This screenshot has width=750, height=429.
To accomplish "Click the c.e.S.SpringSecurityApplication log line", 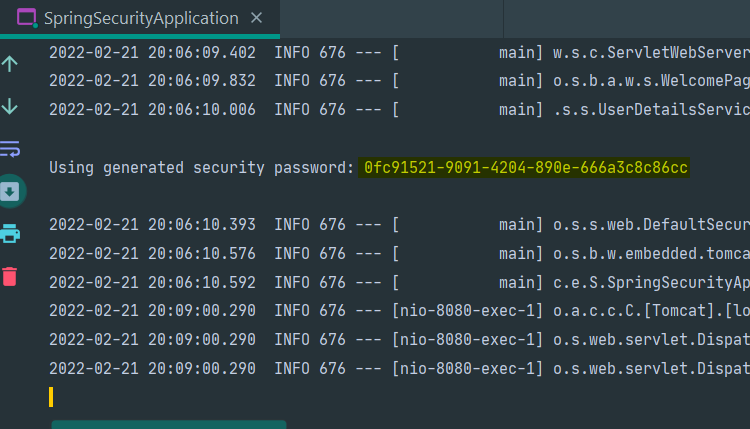I will click(x=400, y=283).
